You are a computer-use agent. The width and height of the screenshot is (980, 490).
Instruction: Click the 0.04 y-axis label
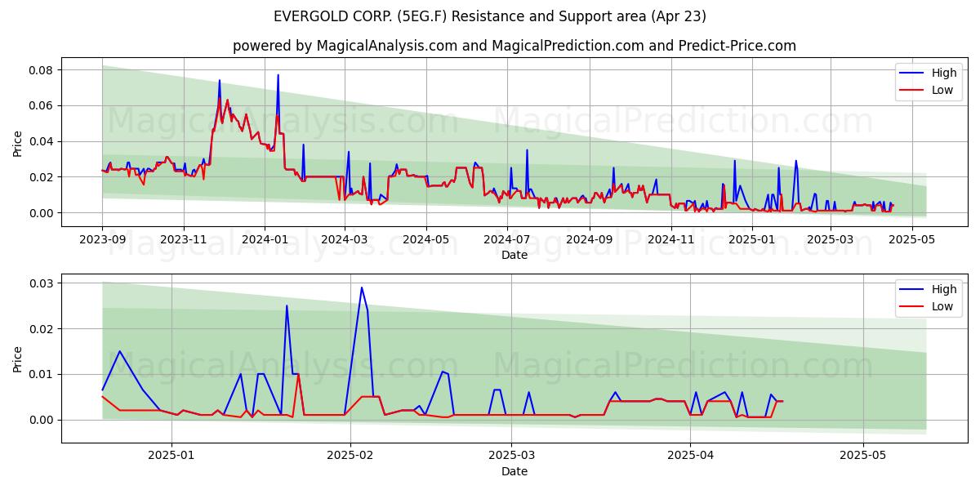click(x=40, y=141)
